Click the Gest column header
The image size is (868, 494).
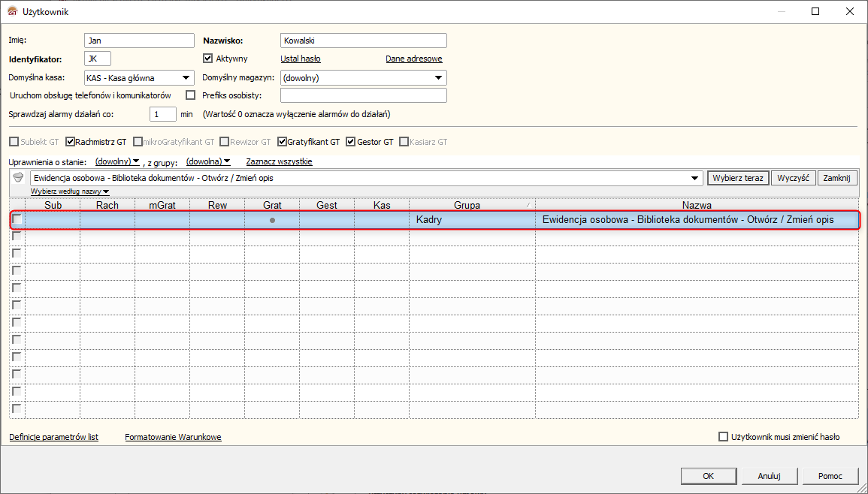coord(327,205)
